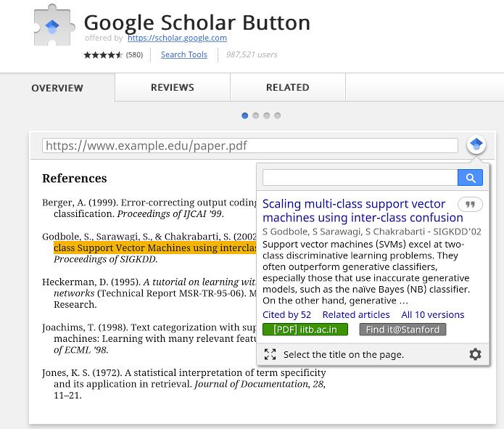Viewport: 504px width, 429px height.
Task: Click the blue magnifier search button
Action: (x=470, y=178)
